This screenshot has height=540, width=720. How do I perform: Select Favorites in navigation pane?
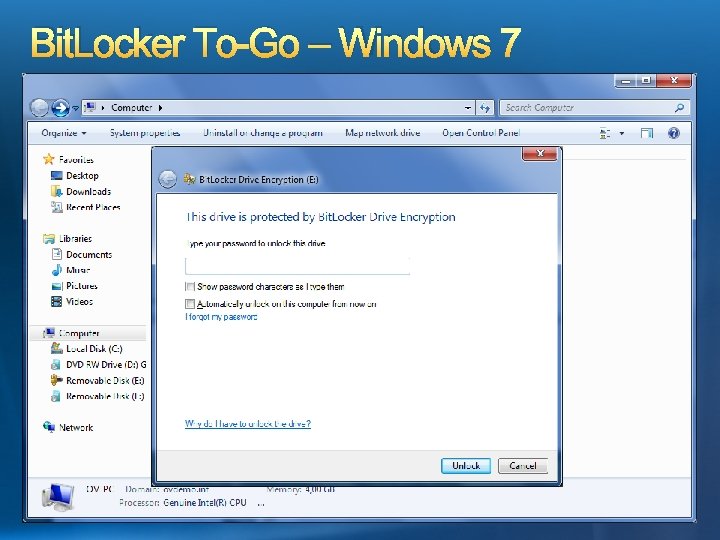tap(76, 160)
